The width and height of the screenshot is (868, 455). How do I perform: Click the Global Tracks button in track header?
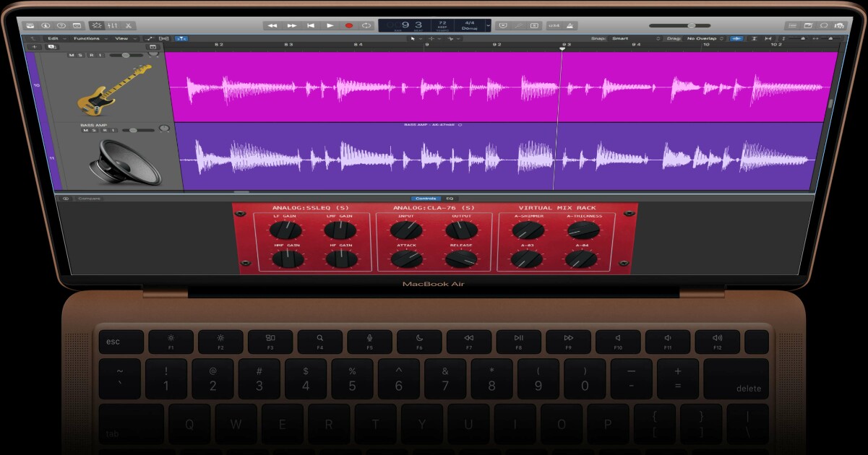click(x=152, y=47)
